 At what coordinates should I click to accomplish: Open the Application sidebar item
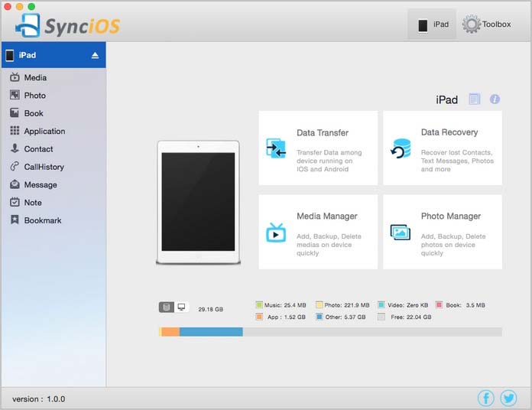[54, 131]
